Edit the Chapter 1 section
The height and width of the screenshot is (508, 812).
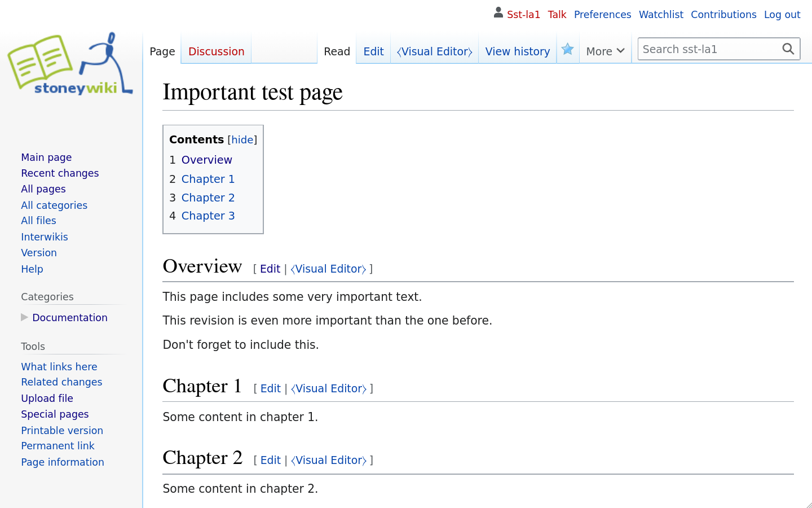[271, 388]
